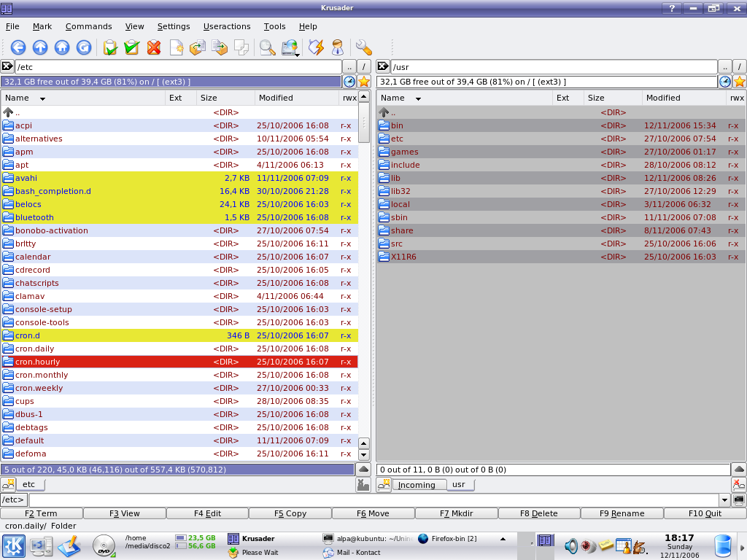Click the Select Group clipboard icon
The image size is (747, 560).
110,47
